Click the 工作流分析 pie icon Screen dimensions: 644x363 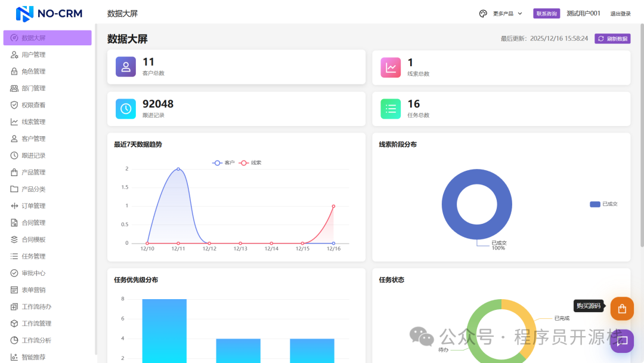click(14, 340)
